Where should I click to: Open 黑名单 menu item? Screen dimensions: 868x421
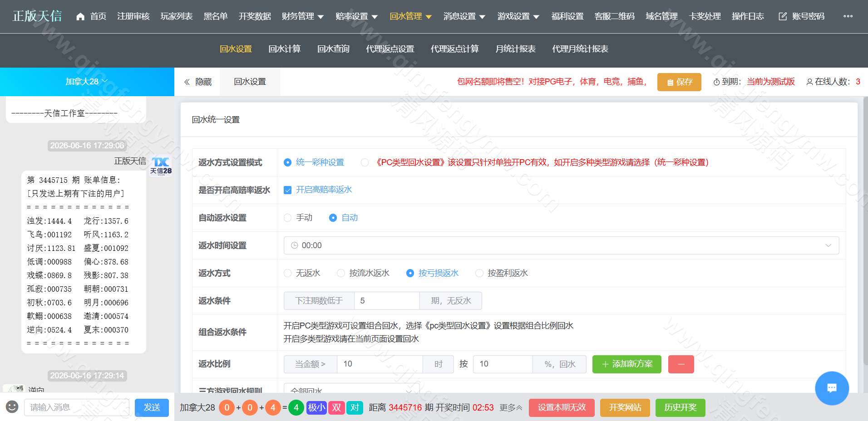coord(216,16)
